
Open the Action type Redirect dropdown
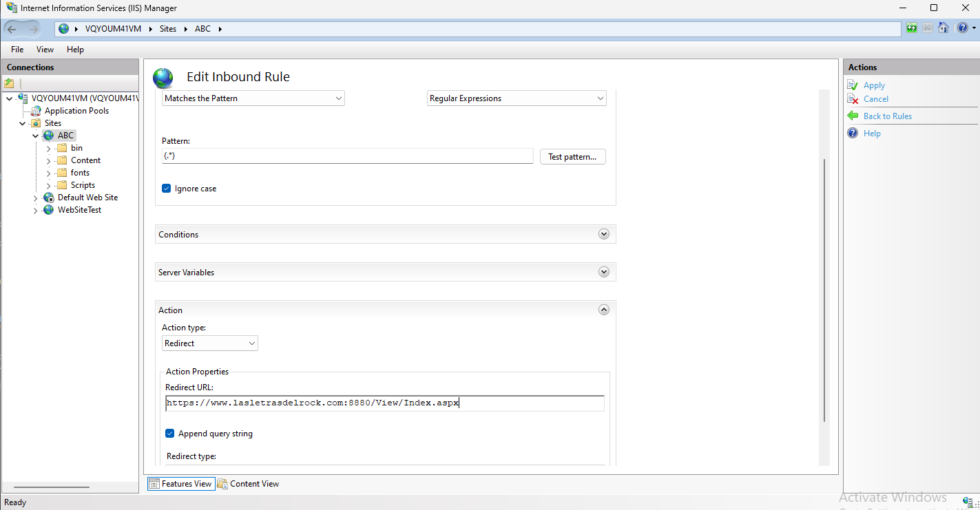[x=210, y=343]
